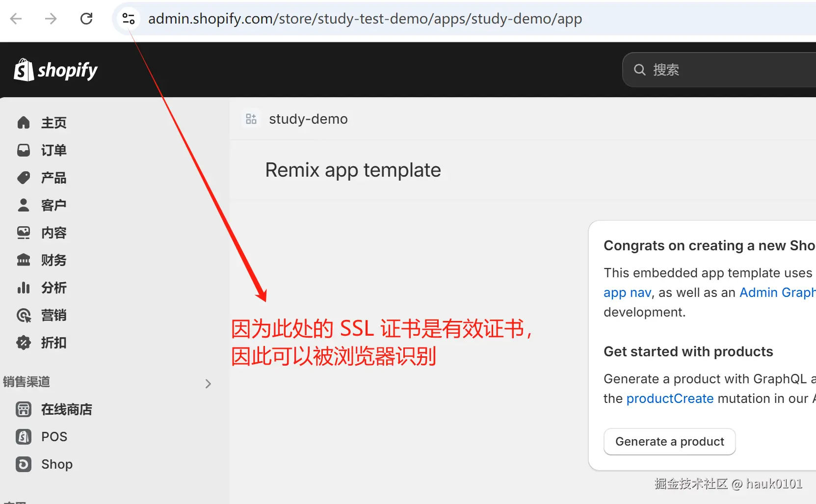This screenshot has height=504, width=816.
Task: Click the 销售渠道 section heading
Action: point(26,382)
